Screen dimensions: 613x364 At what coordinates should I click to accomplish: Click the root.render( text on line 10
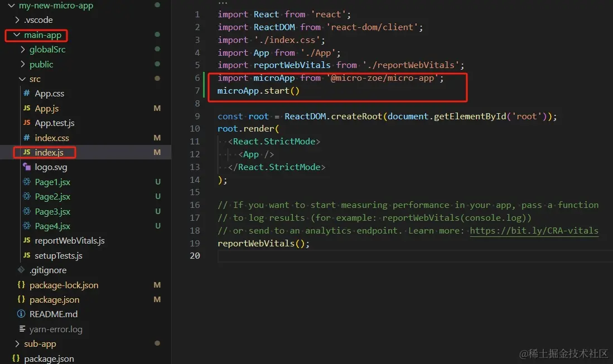pos(248,129)
